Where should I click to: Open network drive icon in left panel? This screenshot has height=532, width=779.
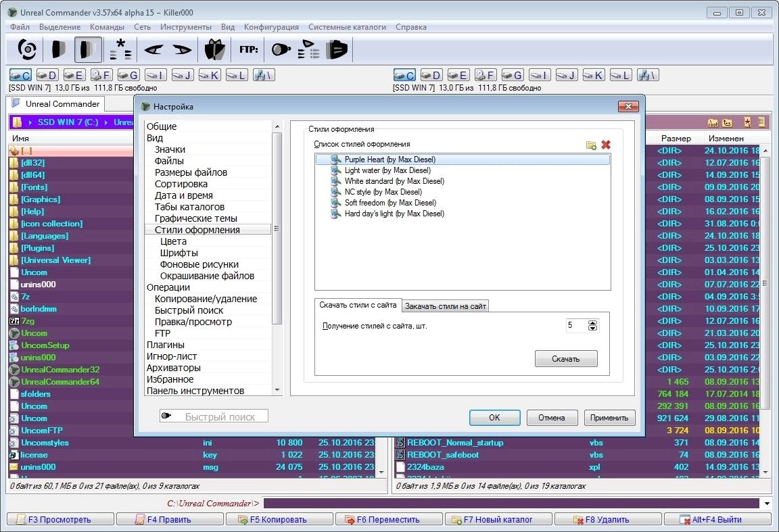click(x=264, y=75)
